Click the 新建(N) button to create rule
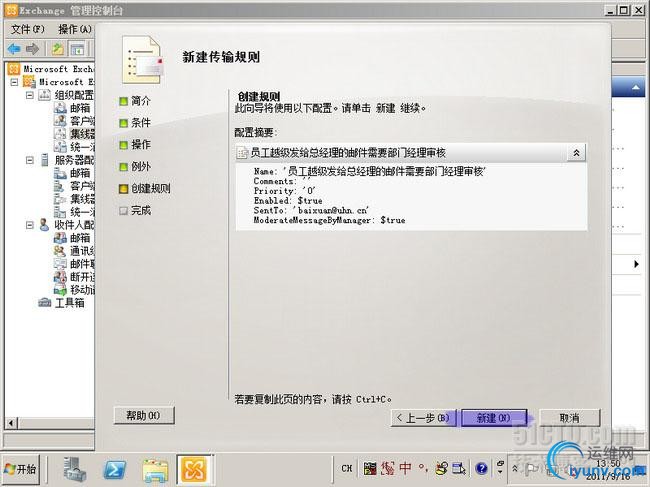The image size is (650, 487). pos(494,418)
